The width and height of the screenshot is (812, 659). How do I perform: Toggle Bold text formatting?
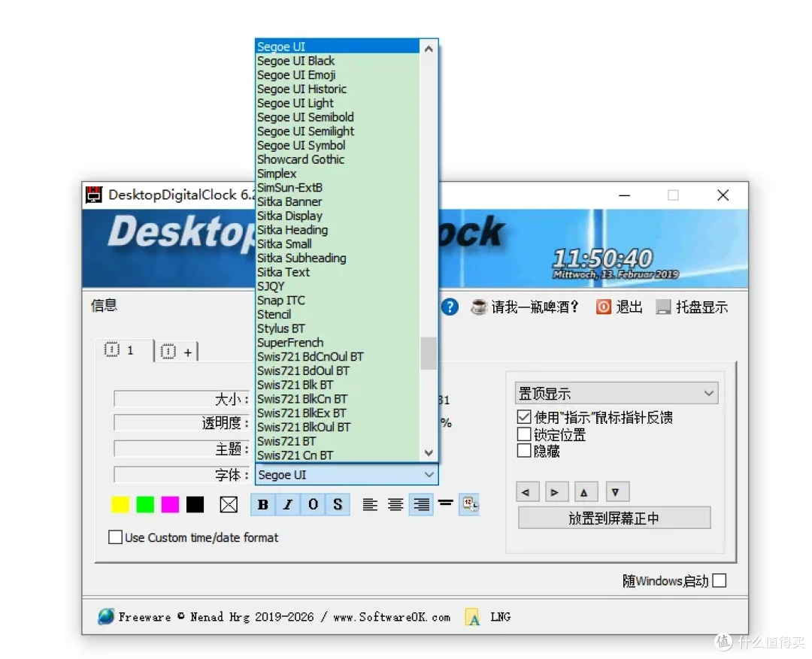(x=263, y=504)
